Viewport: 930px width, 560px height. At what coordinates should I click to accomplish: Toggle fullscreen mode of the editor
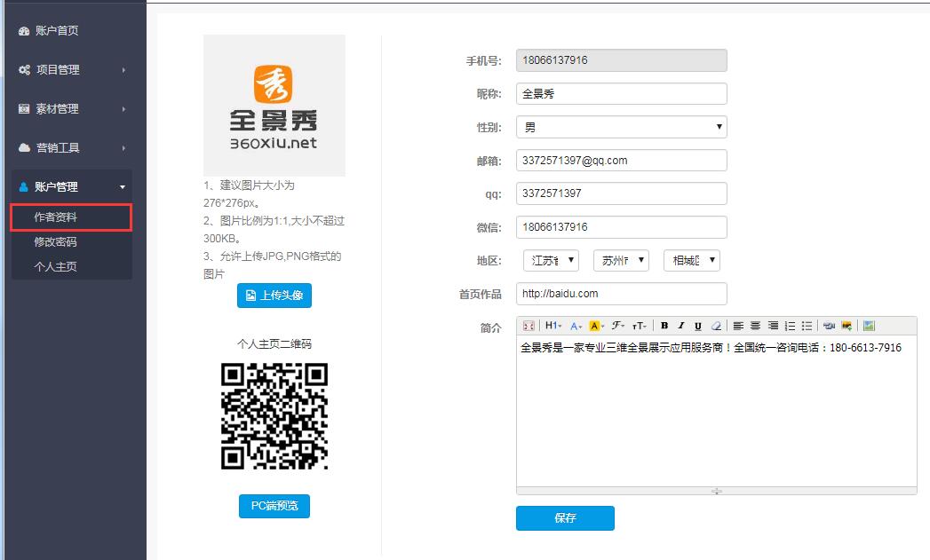(x=529, y=326)
